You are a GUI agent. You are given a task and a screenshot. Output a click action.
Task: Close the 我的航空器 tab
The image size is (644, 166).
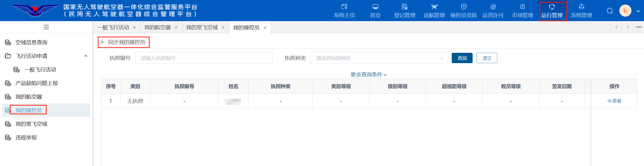[x=176, y=28]
